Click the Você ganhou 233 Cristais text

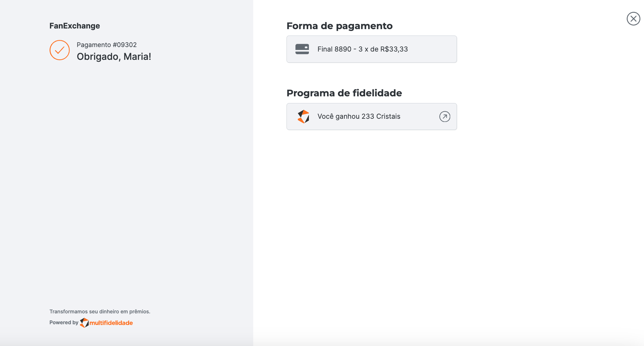coord(359,117)
